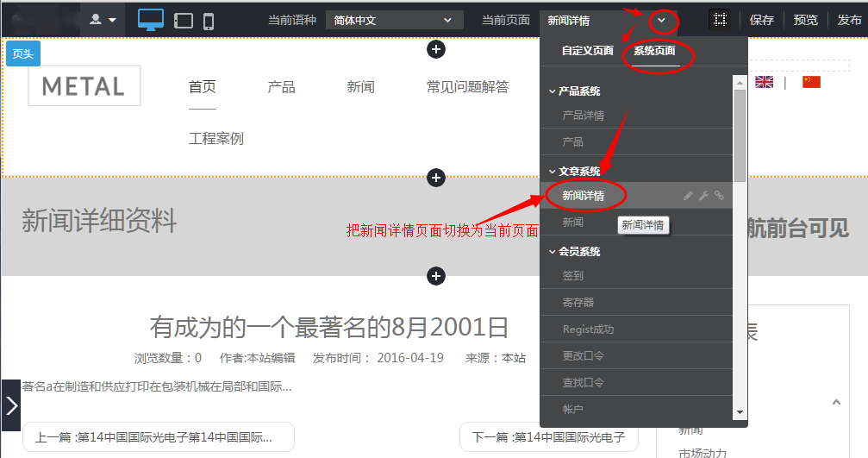
Task: Click the chain link icon for 新闻详情
Action: pos(720,196)
